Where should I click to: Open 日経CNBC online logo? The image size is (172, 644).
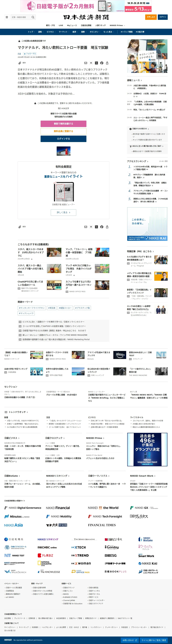pos(47,547)
